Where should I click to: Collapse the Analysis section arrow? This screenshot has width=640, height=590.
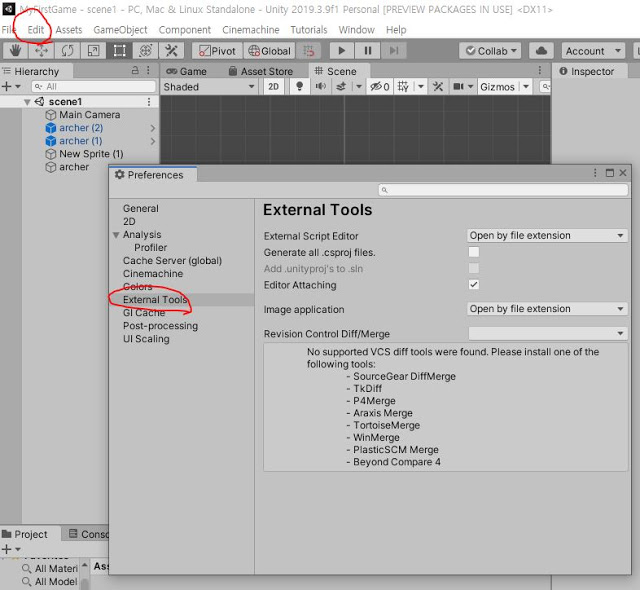click(x=116, y=235)
